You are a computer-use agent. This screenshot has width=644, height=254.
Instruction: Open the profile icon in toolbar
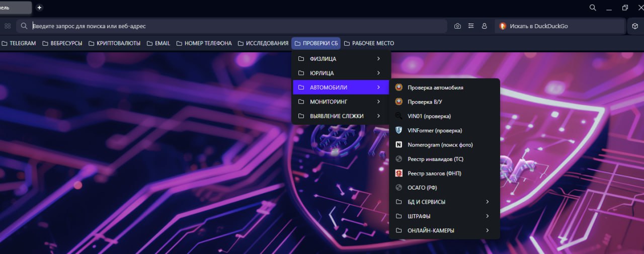tap(485, 26)
